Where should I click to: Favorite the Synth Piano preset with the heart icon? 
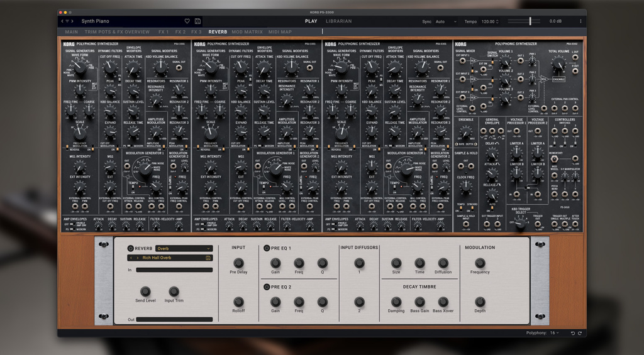click(x=187, y=21)
